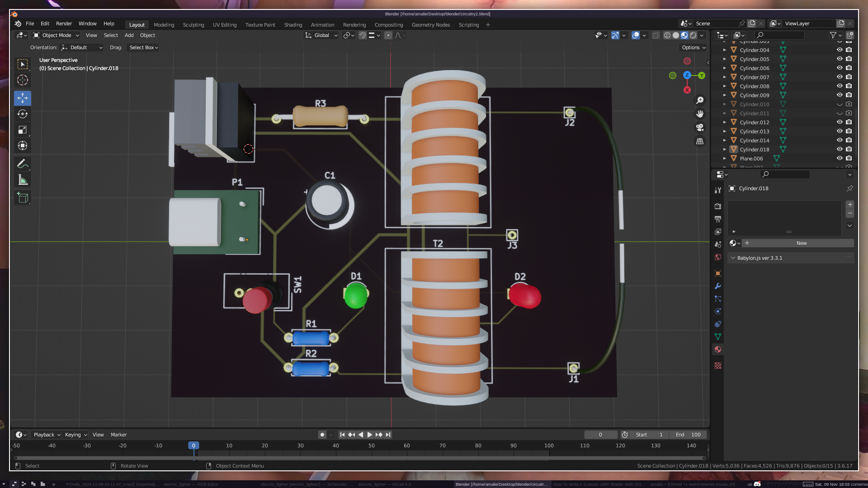Open the Object Mode dropdown

(x=57, y=35)
